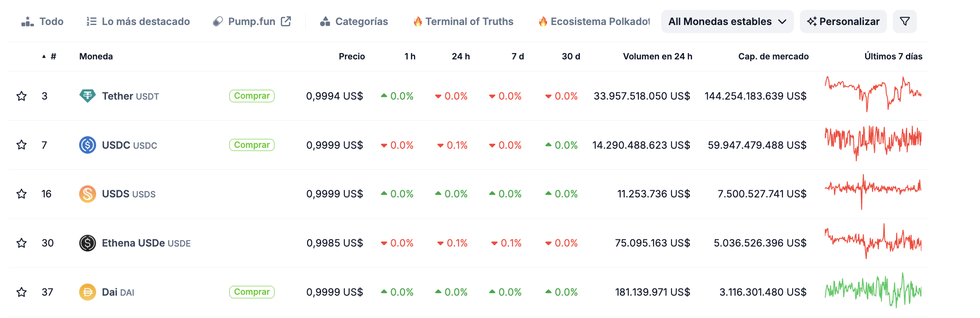Switch to the Todo tab

tap(42, 21)
